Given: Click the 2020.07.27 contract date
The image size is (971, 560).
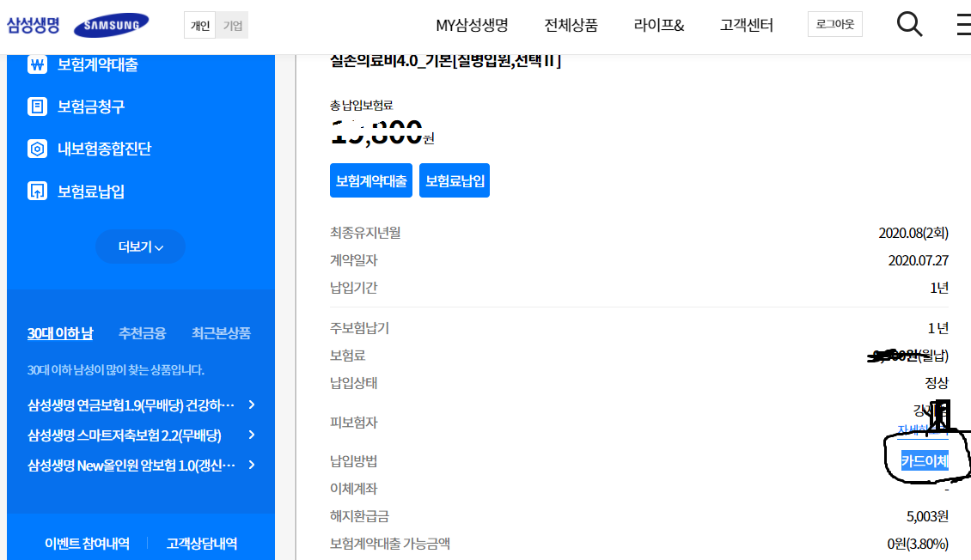Looking at the screenshot, I should (919, 260).
